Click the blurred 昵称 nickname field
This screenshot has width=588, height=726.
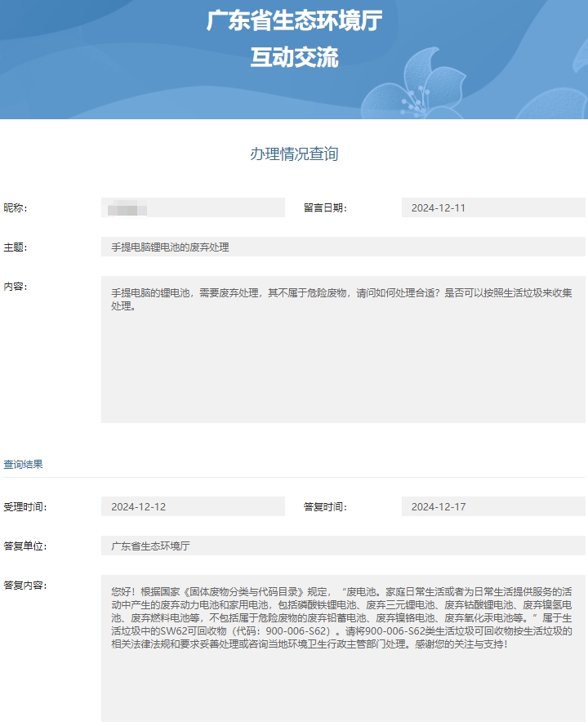(193, 208)
